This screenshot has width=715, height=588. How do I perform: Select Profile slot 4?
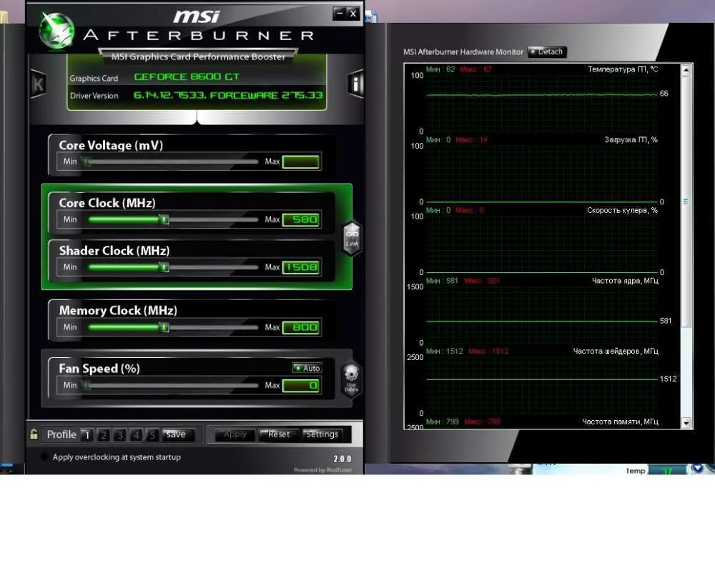136,435
